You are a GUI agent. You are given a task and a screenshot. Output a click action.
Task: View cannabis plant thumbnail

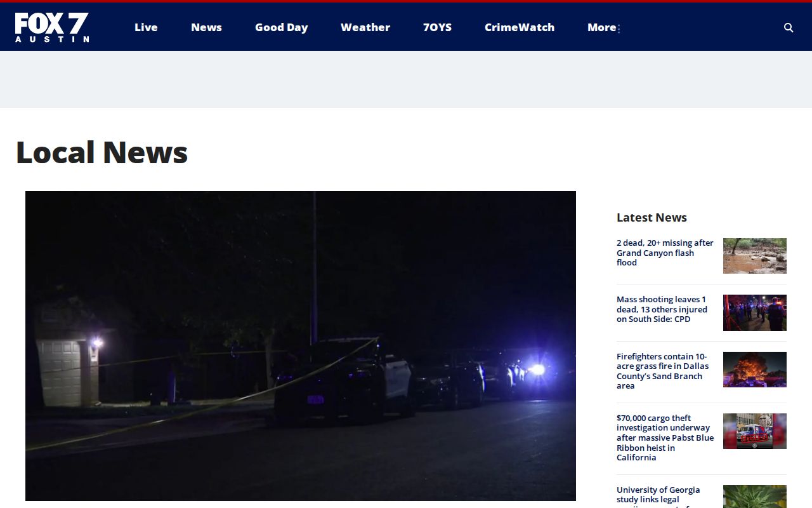coord(755,497)
